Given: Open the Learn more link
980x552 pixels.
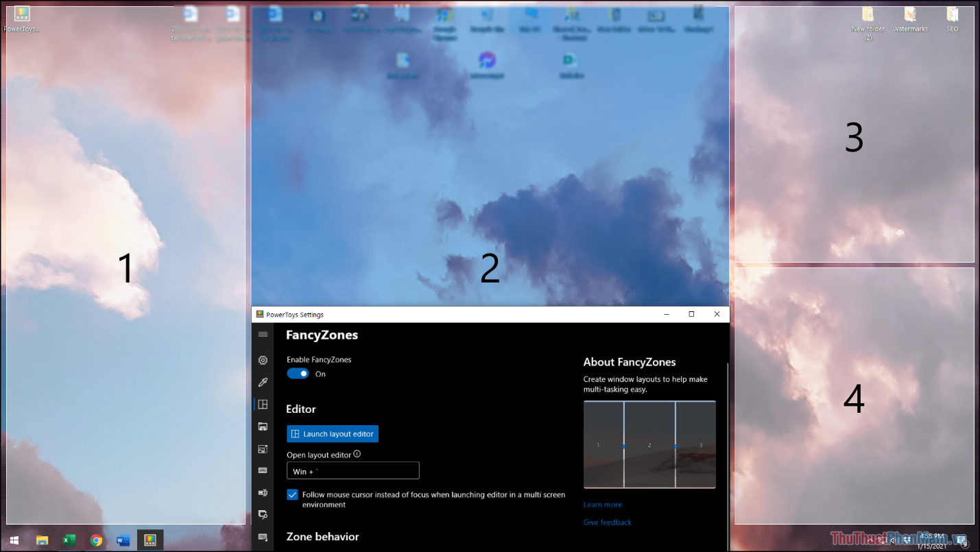Looking at the screenshot, I should pos(603,504).
